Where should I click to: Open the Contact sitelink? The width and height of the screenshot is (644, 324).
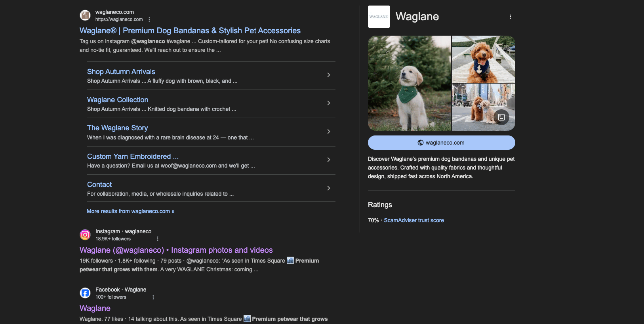(99, 185)
